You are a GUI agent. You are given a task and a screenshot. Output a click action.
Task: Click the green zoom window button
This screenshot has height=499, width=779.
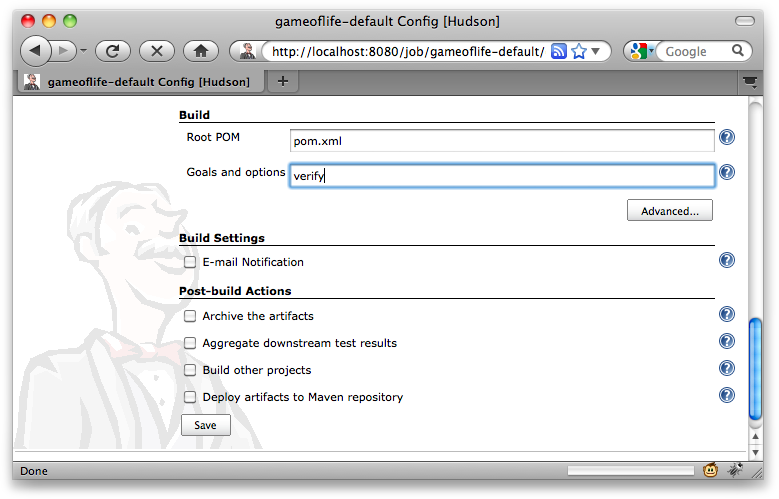click(70, 21)
